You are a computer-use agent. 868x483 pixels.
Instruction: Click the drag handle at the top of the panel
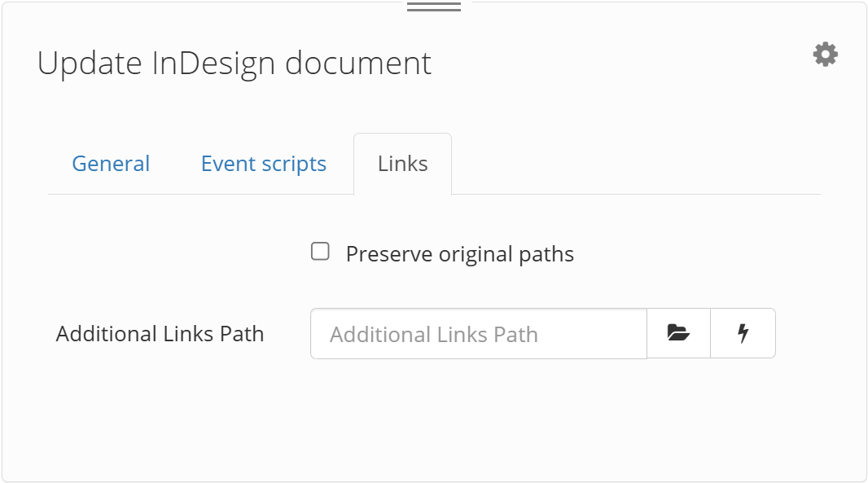[432, 6]
